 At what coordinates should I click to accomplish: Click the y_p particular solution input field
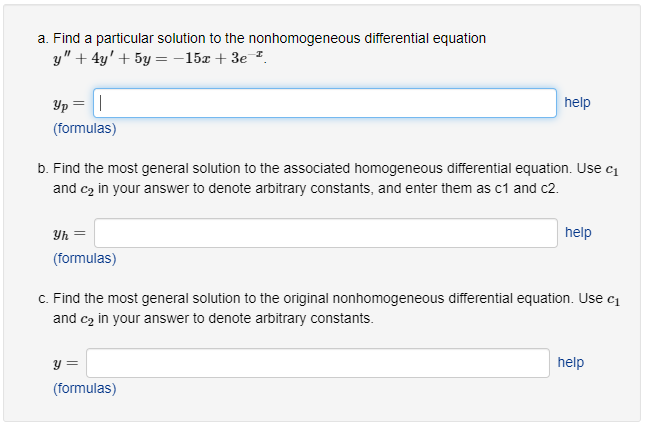coord(325,103)
